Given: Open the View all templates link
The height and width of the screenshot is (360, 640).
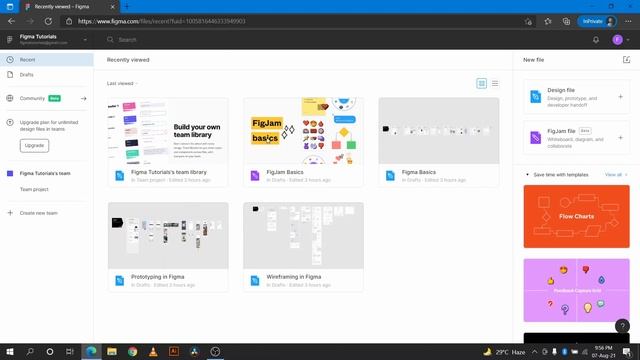Looking at the screenshot, I should pos(616,175).
